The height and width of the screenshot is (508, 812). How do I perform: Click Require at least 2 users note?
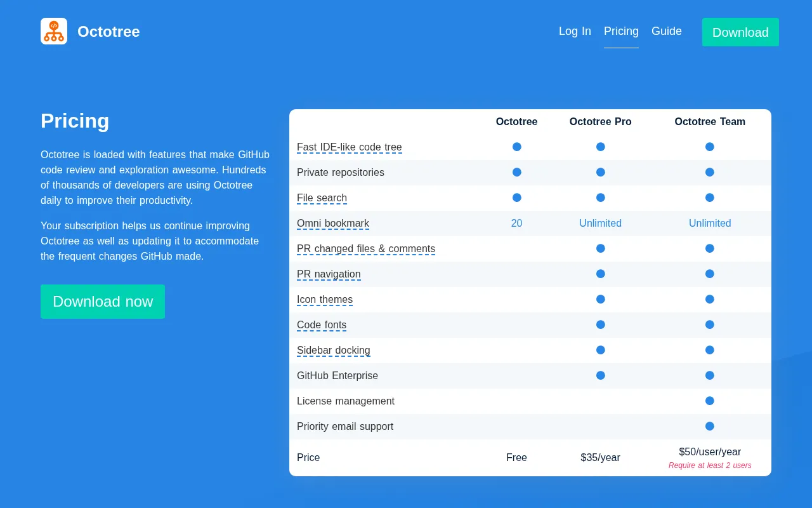(x=710, y=465)
